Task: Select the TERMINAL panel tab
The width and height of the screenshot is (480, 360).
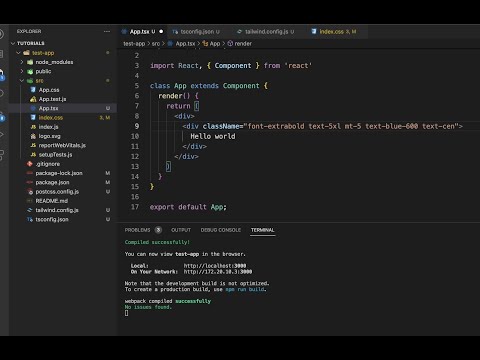Action: pyautogui.click(x=263, y=230)
